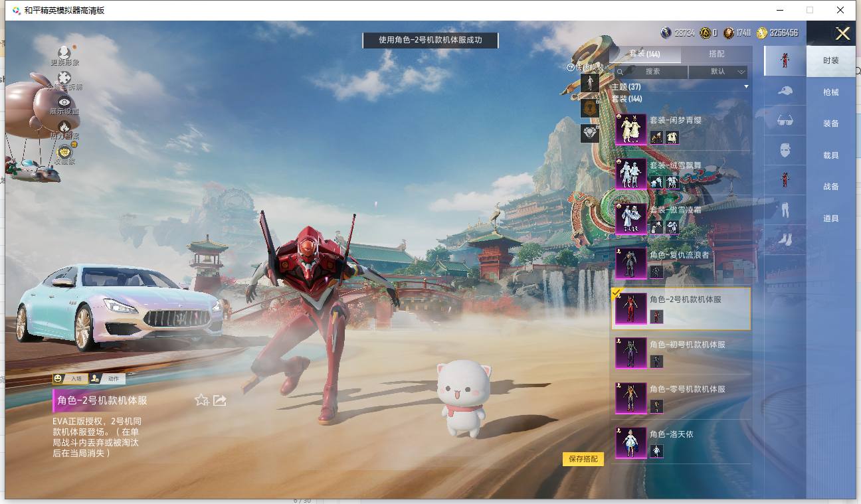The width and height of the screenshot is (861, 504).
Task: Close the wardrobe with the gold X
Action: [842, 34]
